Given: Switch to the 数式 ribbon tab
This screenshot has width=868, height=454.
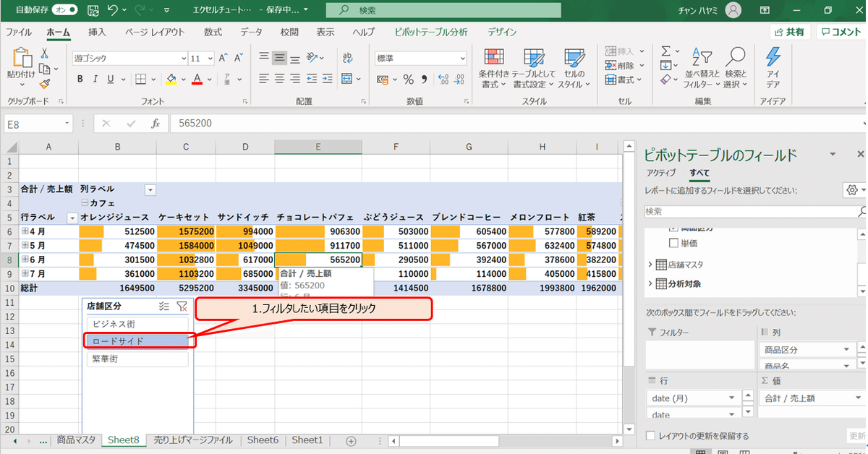Looking at the screenshot, I should (x=213, y=33).
